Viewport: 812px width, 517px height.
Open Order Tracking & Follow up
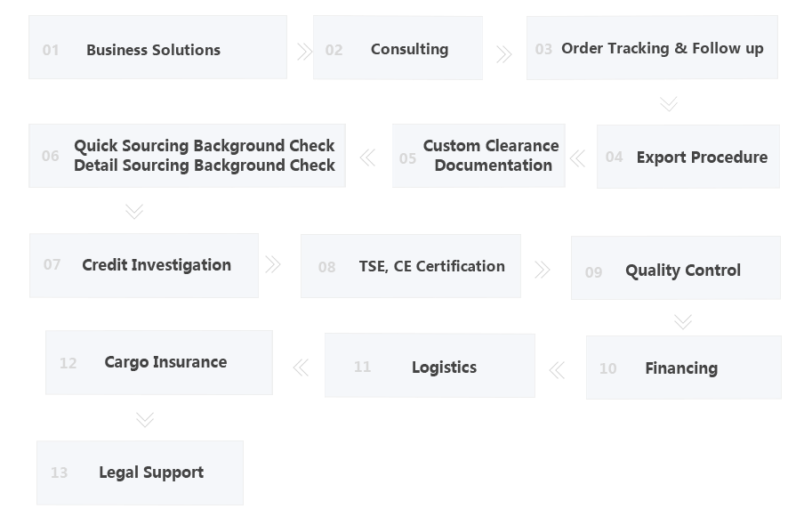tap(652, 48)
